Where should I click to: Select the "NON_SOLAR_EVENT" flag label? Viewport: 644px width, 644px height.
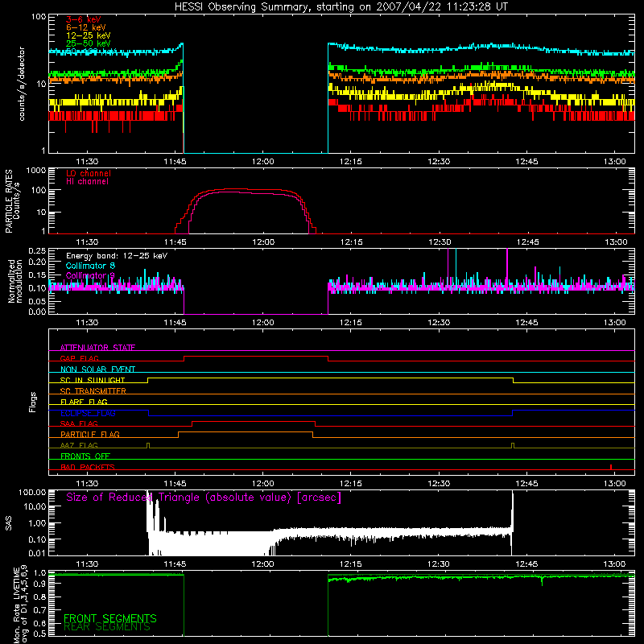click(97, 369)
